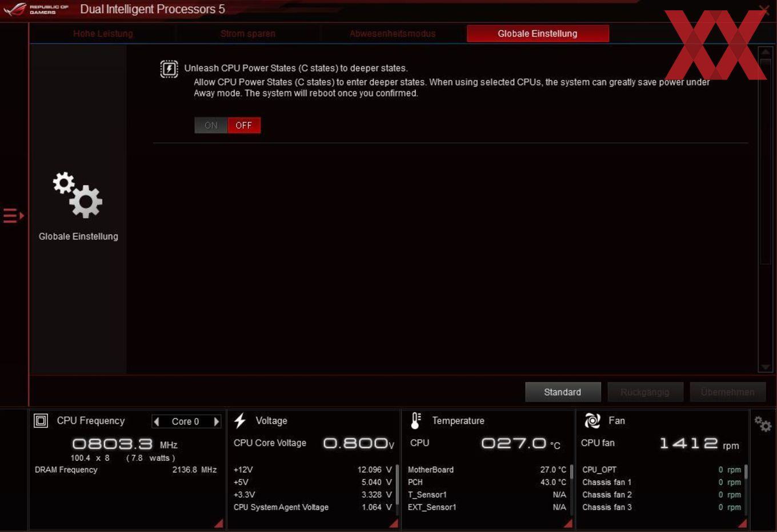The image size is (777, 532).
Task: Click the Voltage list scrollbar
Action: [x=397, y=489]
